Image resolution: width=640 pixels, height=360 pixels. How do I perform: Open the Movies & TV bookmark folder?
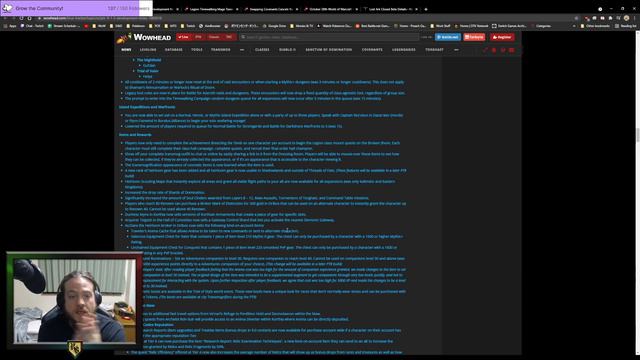click(x=302, y=26)
